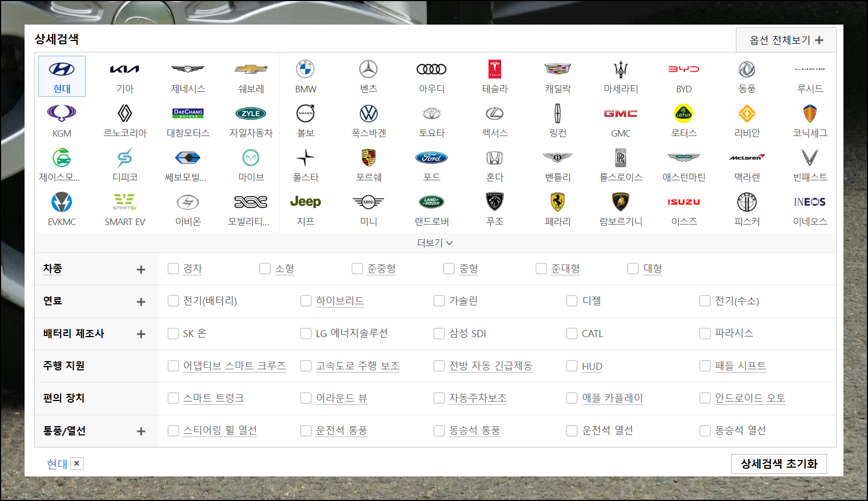Click the 고속도로 주행 보조 label
Viewport: 868px width, 501px height.
point(358,366)
